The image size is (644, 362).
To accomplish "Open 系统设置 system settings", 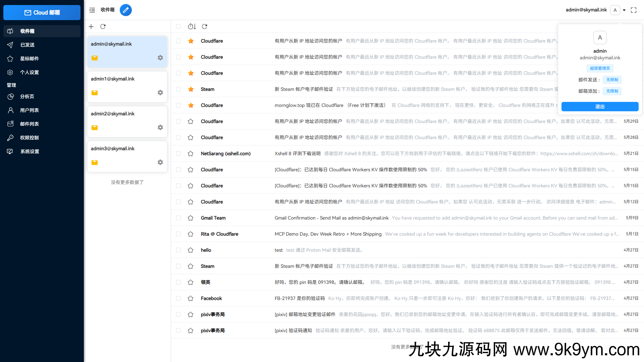I will tap(30, 151).
